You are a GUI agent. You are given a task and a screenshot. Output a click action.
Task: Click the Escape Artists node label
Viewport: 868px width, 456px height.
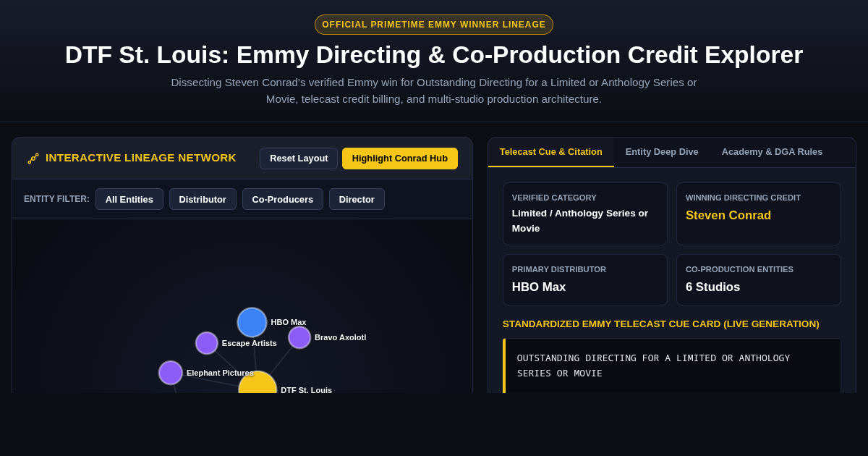pos(250,343)
